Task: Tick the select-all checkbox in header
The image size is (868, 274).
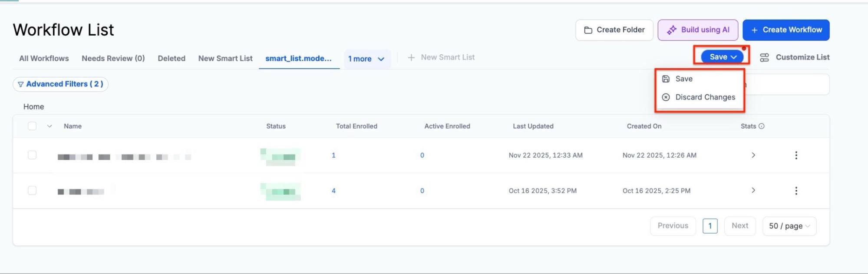Action: (32, 126)
